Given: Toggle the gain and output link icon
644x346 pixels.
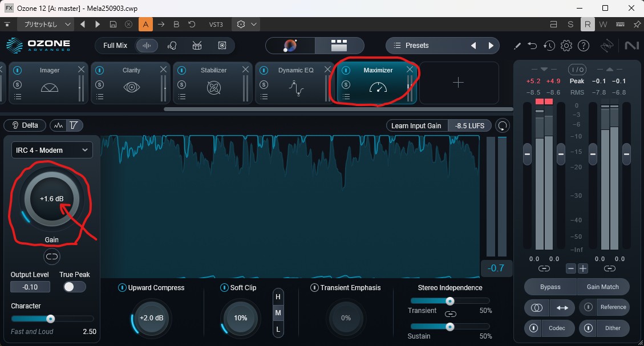Looking at the screenshot, I should [x=52, y=257].
